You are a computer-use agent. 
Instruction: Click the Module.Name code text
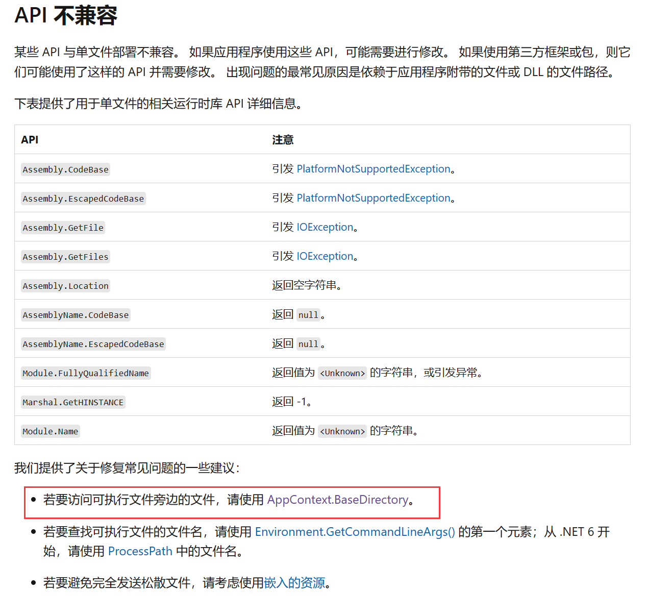tap(50, 431)
